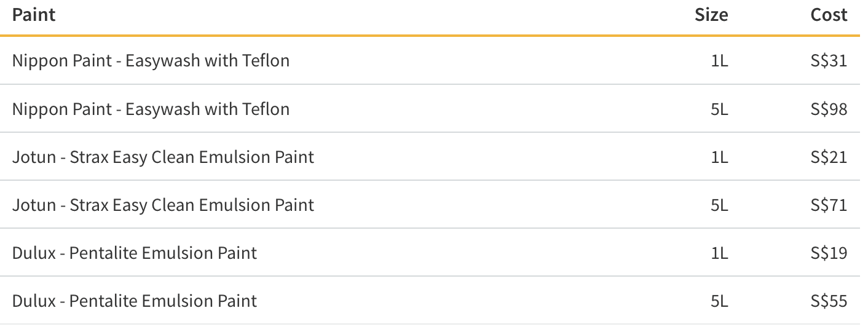Click the Paint column header
Image resolution: width=868 pixels, height=332 pixels.
point(34,14)
